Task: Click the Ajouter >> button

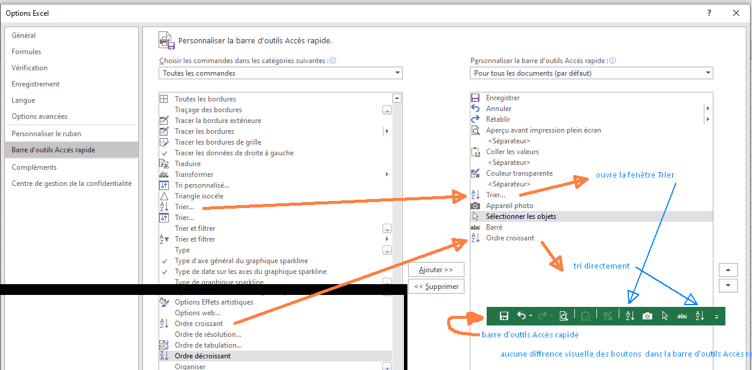Action: (436, 270)
